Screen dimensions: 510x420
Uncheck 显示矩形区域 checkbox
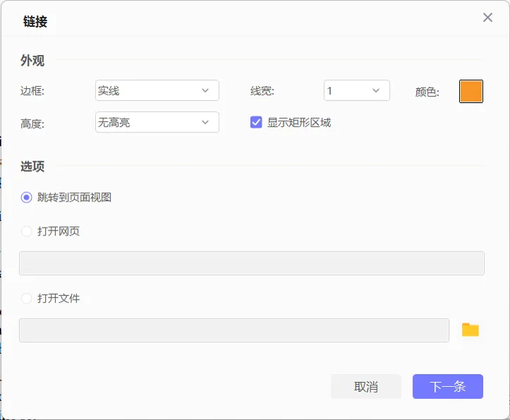(256, 123)
